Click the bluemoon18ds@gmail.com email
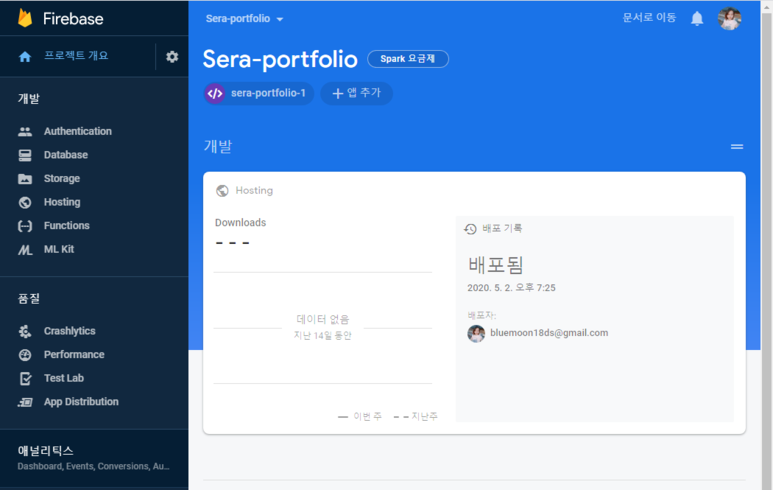 (549, 333)
